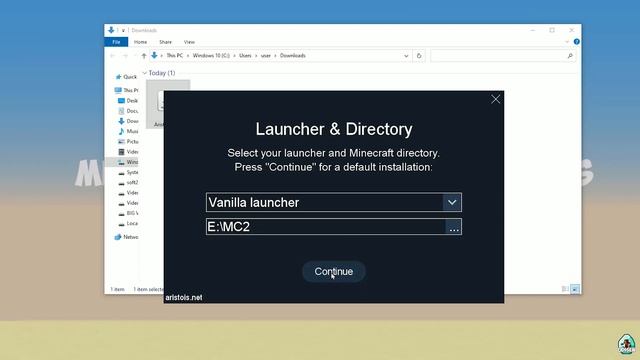Click Downloads in the address breadcrumb
The width and height of the screenshot is (640, 360).
click(293, 56)
